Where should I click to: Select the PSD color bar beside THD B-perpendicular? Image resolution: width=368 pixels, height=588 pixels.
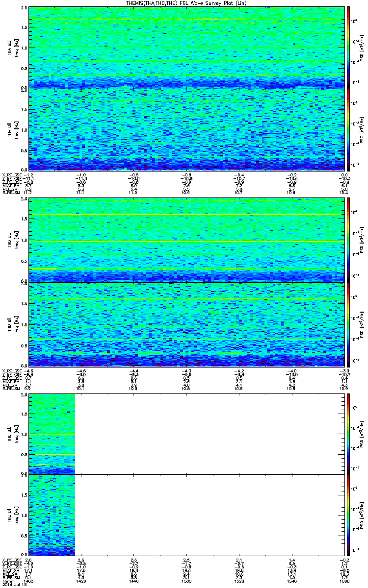tap(348, 240)
